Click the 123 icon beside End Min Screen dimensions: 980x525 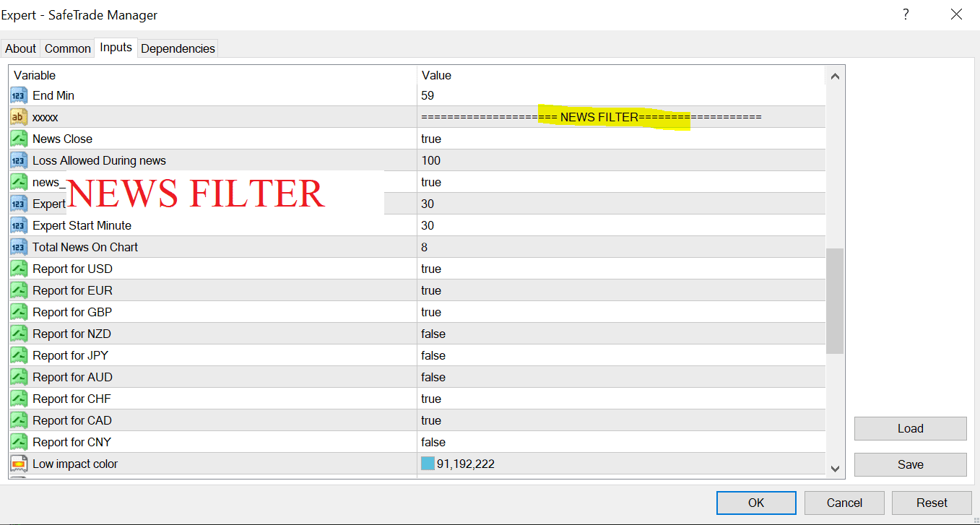(19, 95)
